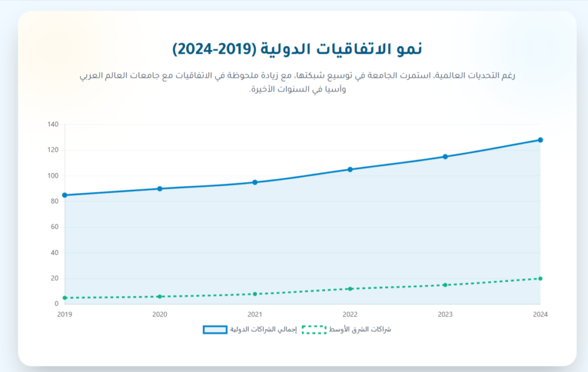Click the blue 2023 data point
Image resolution: width=588 pixels, height=372 pixels.
(x=445, y=156)
